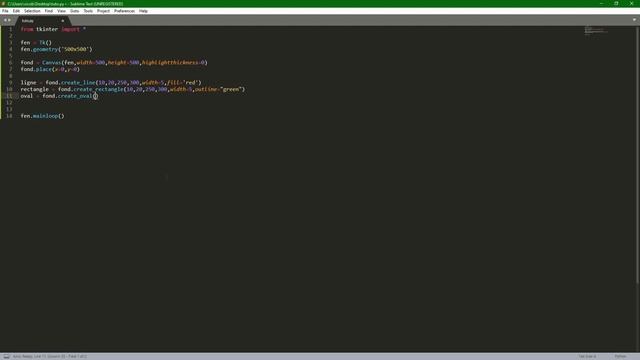Open the Project menu
Image resolution: width=640 pixels, height=360 pixels.
[103, 11]
